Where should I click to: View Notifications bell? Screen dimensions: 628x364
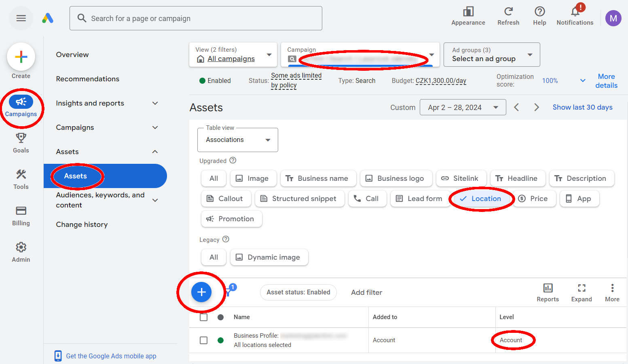coord(575,16)
